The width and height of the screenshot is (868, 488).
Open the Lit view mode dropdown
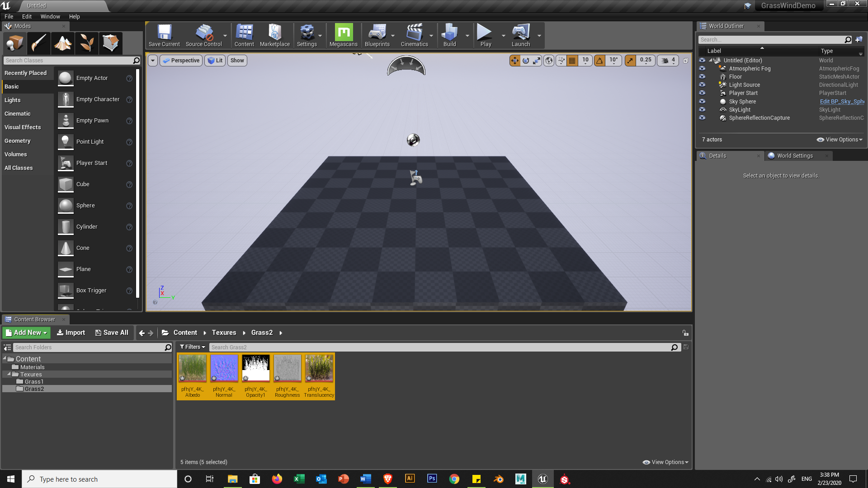point(215,61)
